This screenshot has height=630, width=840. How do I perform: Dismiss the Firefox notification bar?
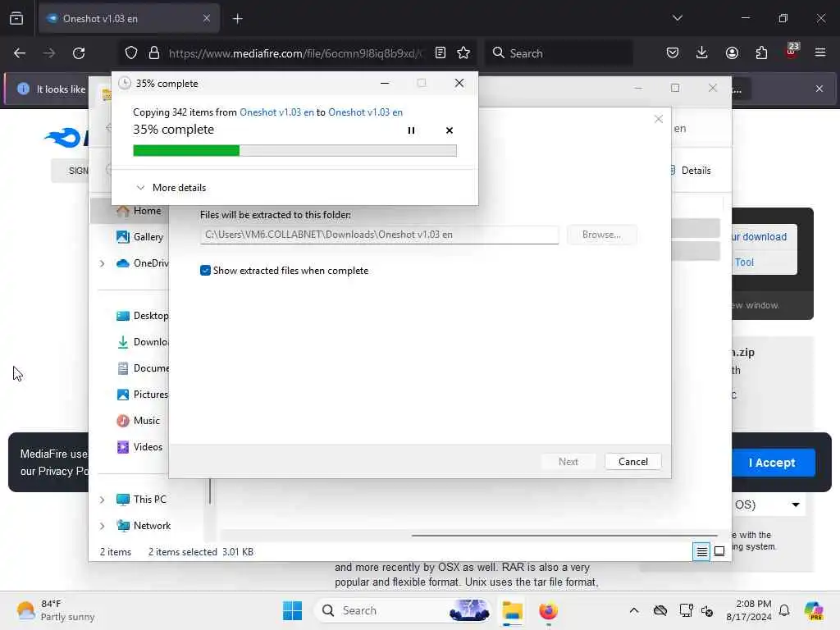(819, 89)
